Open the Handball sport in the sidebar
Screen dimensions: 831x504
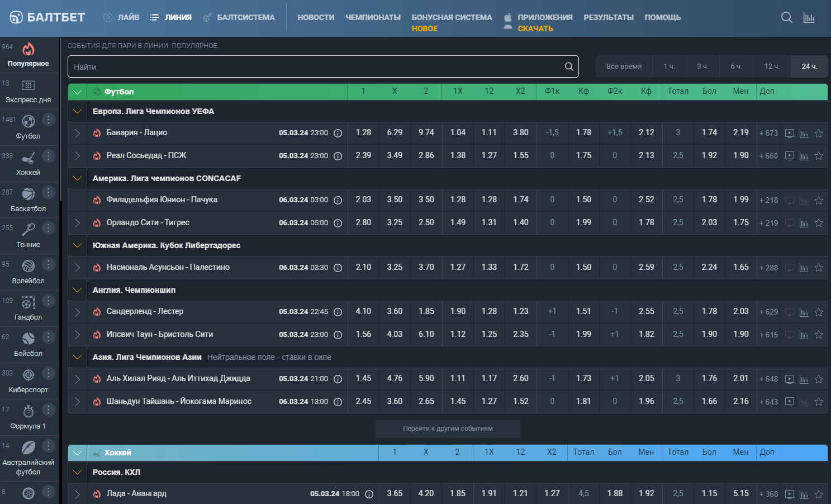[x=28, y=308]
